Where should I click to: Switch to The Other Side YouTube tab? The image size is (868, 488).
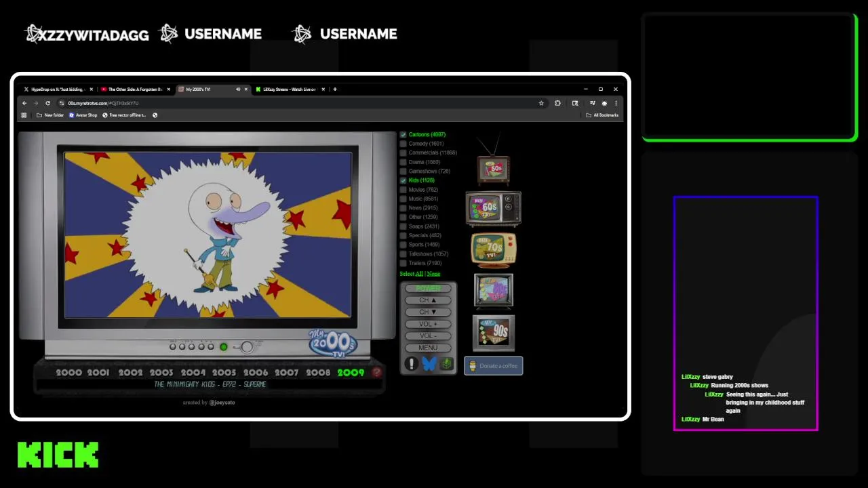click(x=135, y=89)
